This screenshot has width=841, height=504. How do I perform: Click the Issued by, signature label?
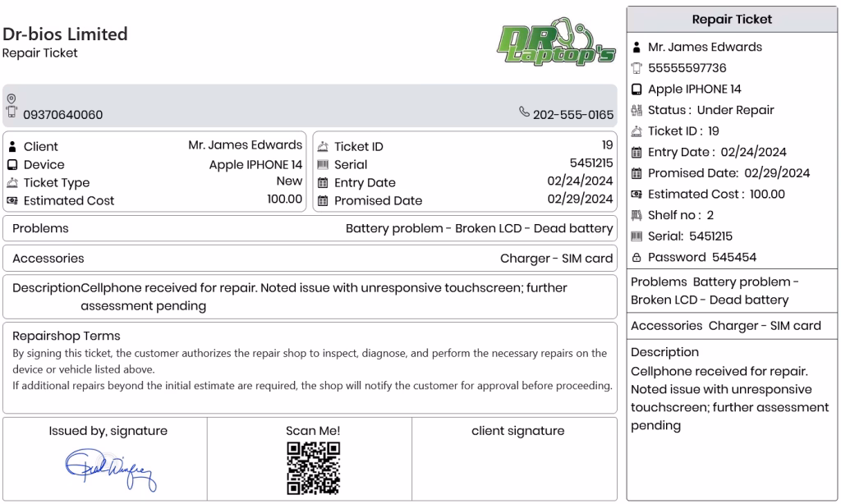[x=108, y=431]
